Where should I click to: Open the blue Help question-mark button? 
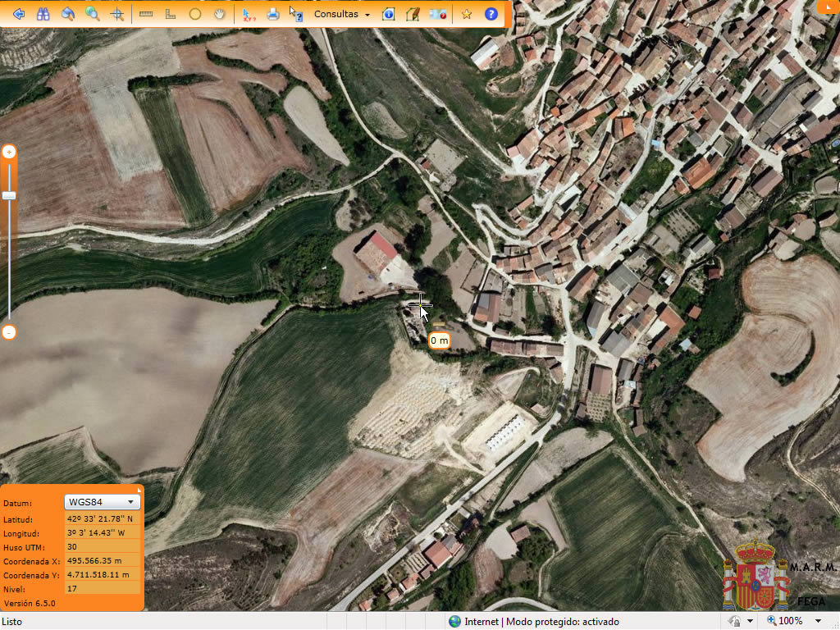point(491,14)
